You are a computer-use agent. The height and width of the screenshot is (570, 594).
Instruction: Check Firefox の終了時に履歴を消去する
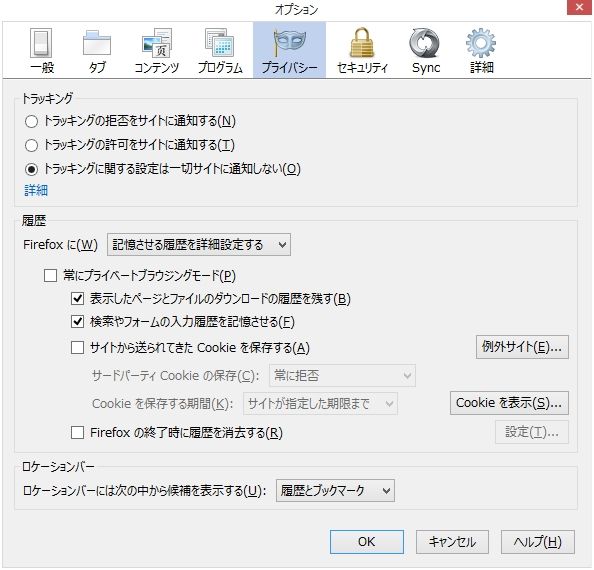[x=77, y=432]
